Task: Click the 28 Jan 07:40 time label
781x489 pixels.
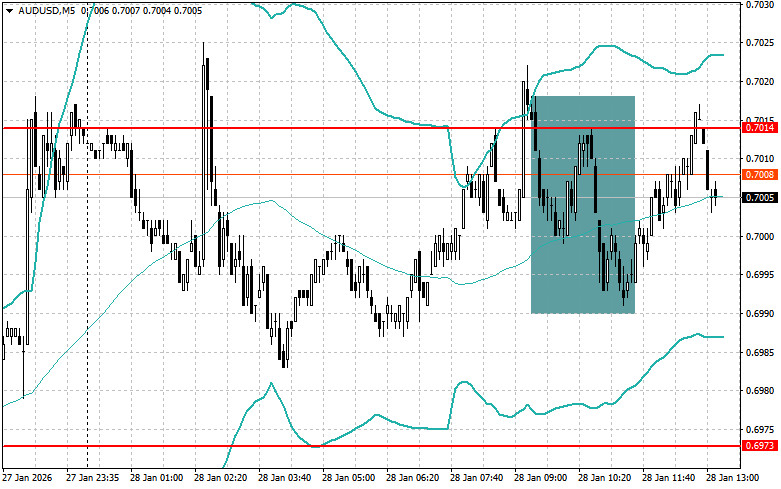Action: (477, 478)
